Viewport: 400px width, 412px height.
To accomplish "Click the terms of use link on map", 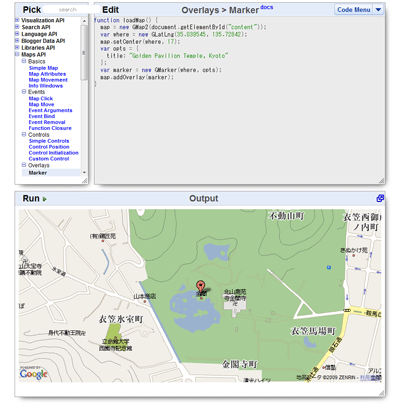I will (370, 378).
